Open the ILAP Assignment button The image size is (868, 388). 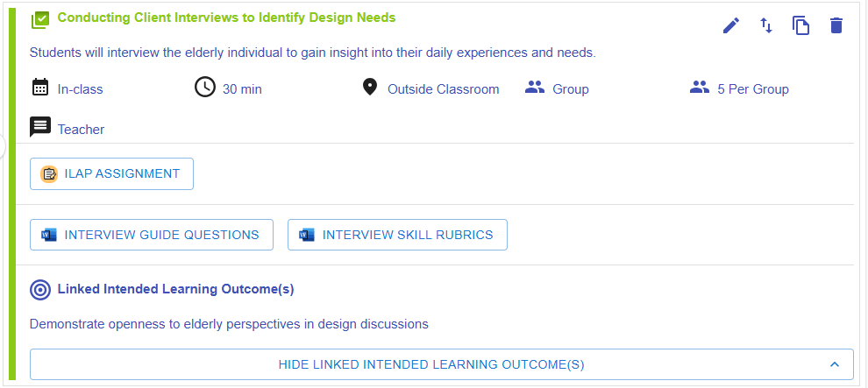click(x=111, y=173)
